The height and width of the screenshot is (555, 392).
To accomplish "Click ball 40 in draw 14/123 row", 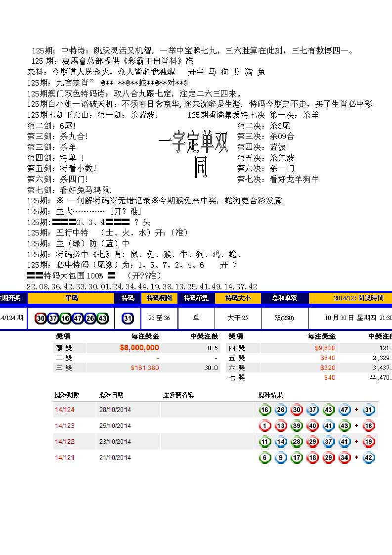I will tap(313, 426).
